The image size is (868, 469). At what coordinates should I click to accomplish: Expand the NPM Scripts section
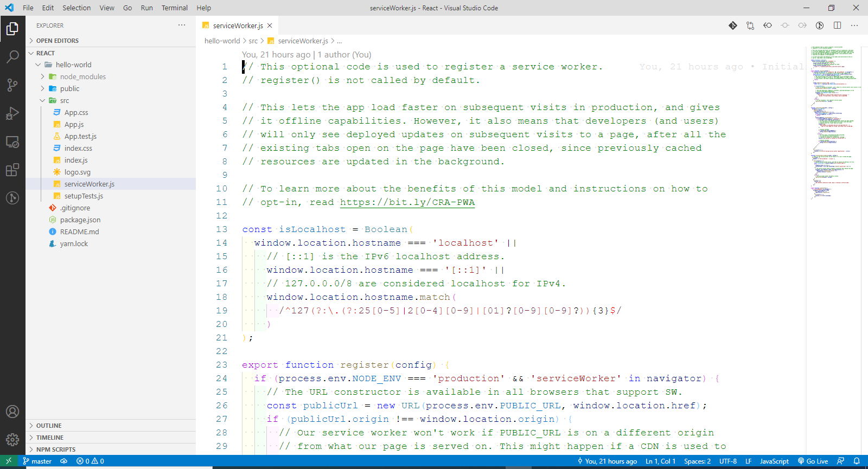click(x=111, y=449)
